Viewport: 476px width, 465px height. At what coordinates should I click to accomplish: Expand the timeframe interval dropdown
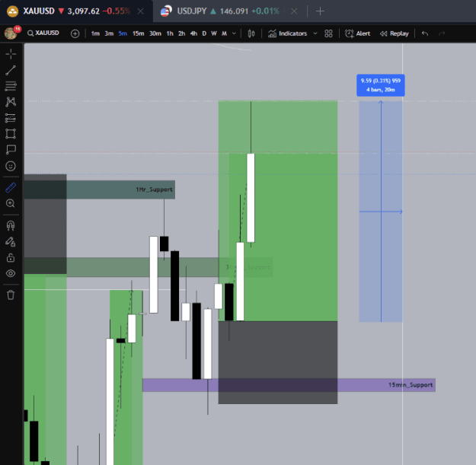coord(234,33)
